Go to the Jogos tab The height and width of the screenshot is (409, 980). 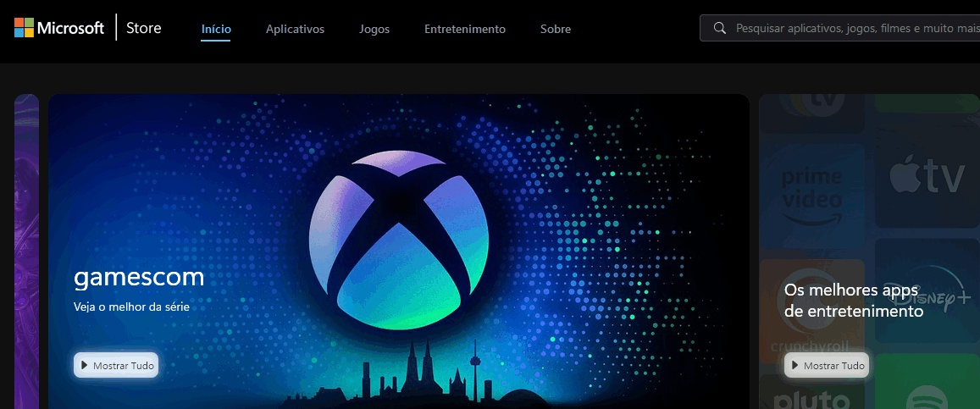click(x=374, y=29)
